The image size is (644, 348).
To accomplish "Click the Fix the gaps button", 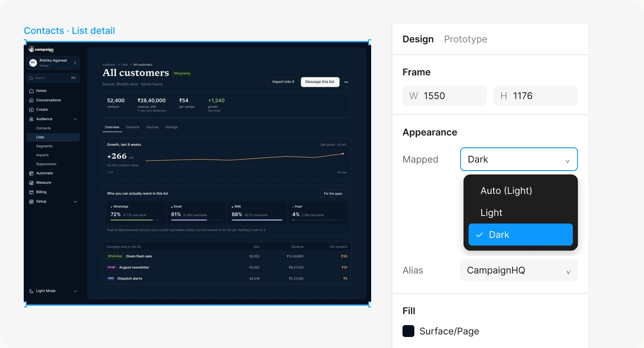I will (333, 193).
